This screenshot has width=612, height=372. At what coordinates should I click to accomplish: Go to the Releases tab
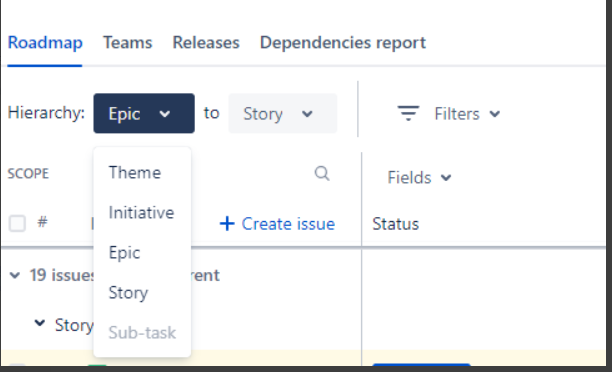[206, 43]
